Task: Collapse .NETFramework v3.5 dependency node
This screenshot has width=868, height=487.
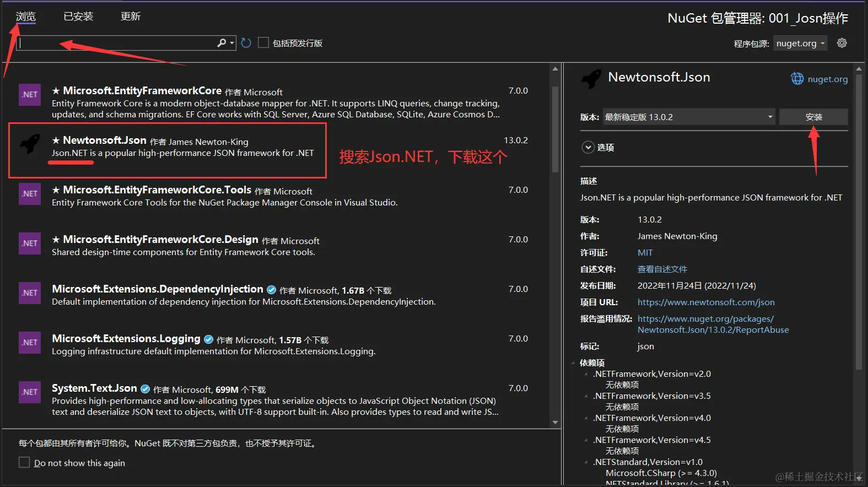Action: pos(586,396)
